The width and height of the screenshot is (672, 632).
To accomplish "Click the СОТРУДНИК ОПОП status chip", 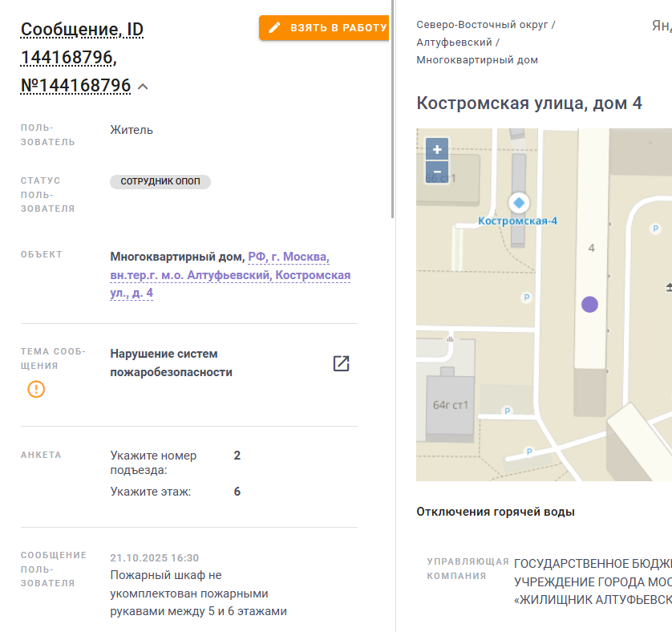I will click(x=160, y=182).
